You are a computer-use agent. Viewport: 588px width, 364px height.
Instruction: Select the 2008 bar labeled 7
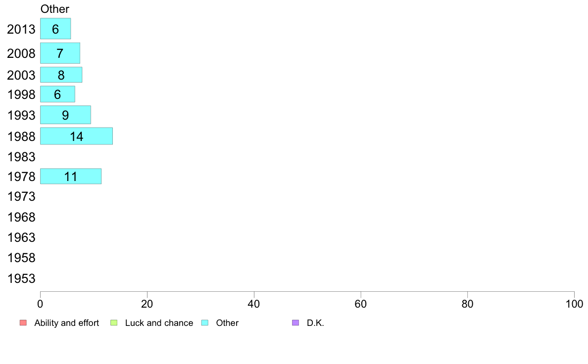pos(60,53)
